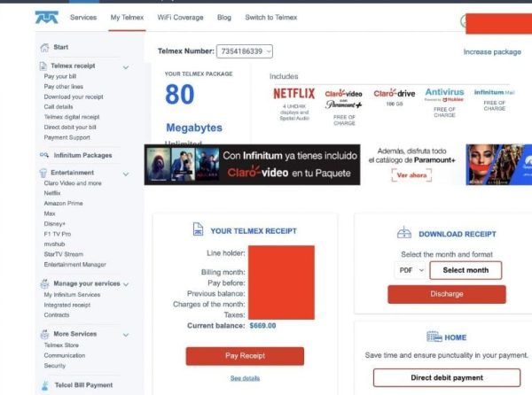532x395 pixels.
Task: Click the Claro drive logo
Action: (x=395, y=93)
